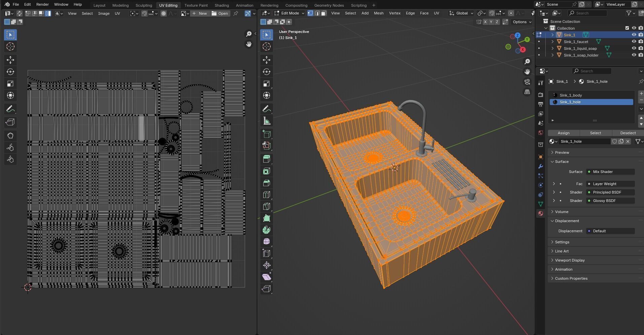Activate the Annotate tool in the 3D viewport
644x335 pixels.
point(267,109)
